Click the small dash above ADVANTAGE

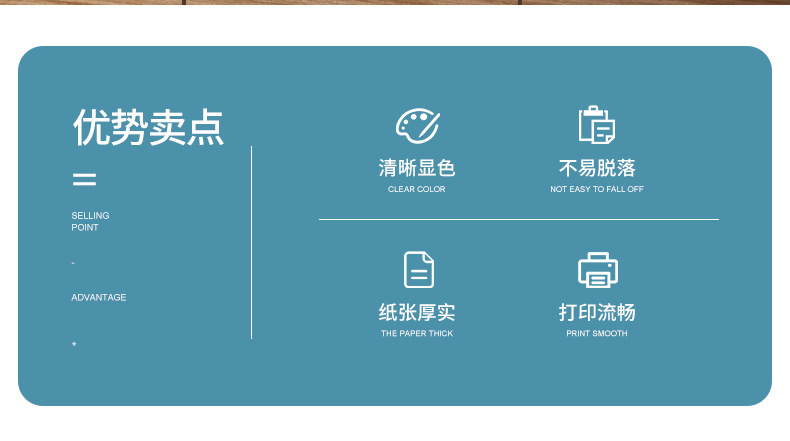73,263
